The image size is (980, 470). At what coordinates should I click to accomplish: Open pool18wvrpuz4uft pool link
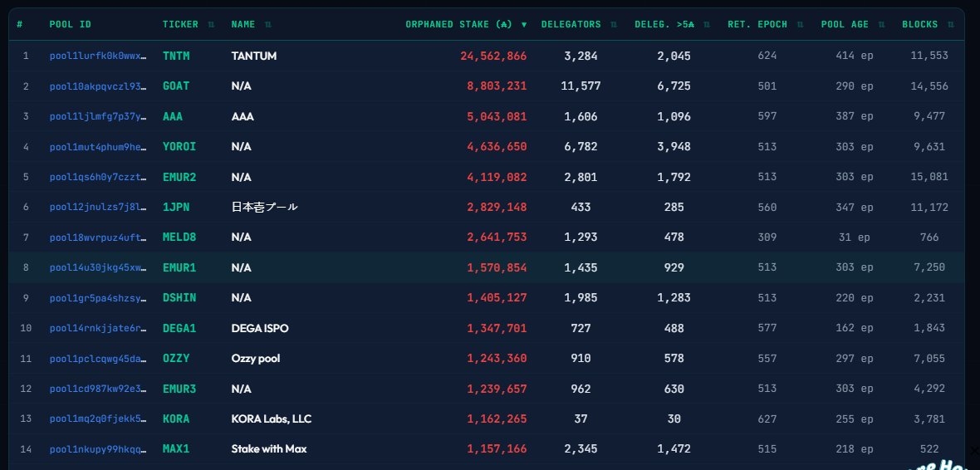98,237
